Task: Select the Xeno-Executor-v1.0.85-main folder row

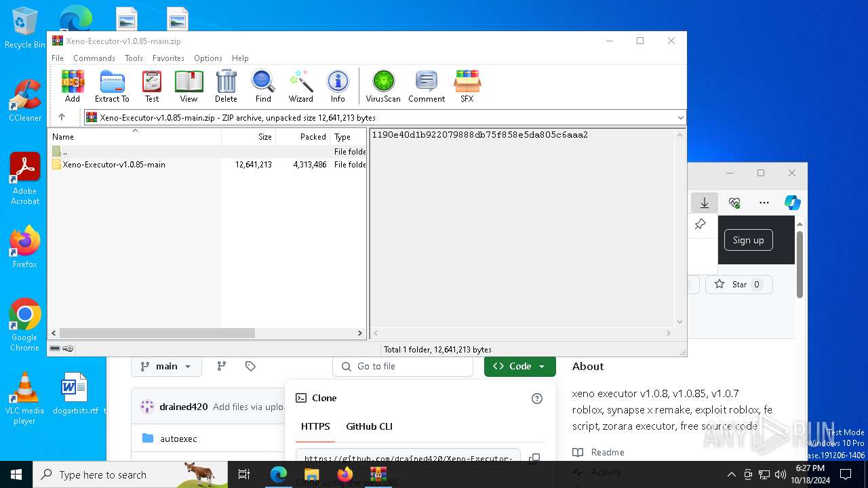Action: tap(208, 165)
